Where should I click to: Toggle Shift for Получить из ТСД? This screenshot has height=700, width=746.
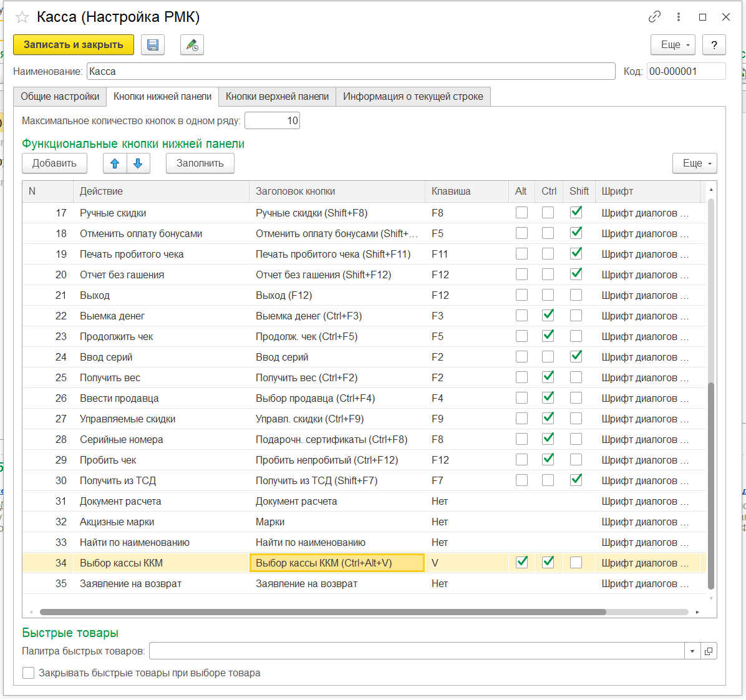point(576,480)
